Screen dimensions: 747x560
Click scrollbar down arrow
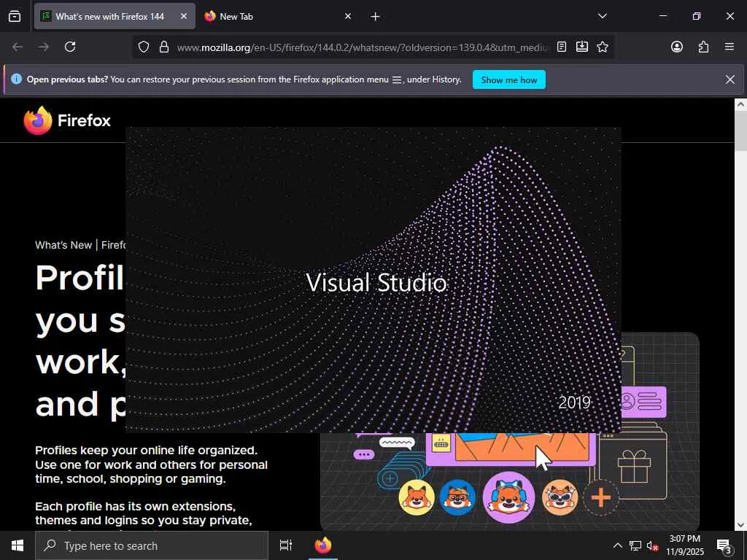tap(740, 525)
